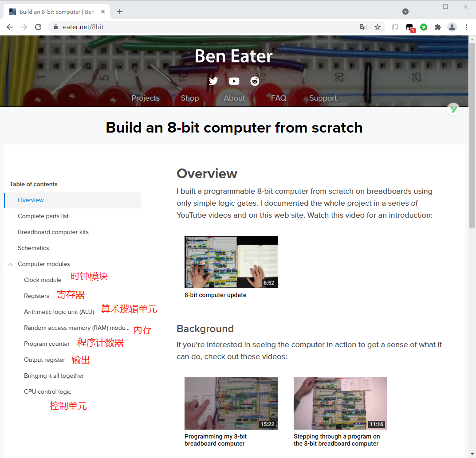Reload the eater.net page

(x=38, y=27)
